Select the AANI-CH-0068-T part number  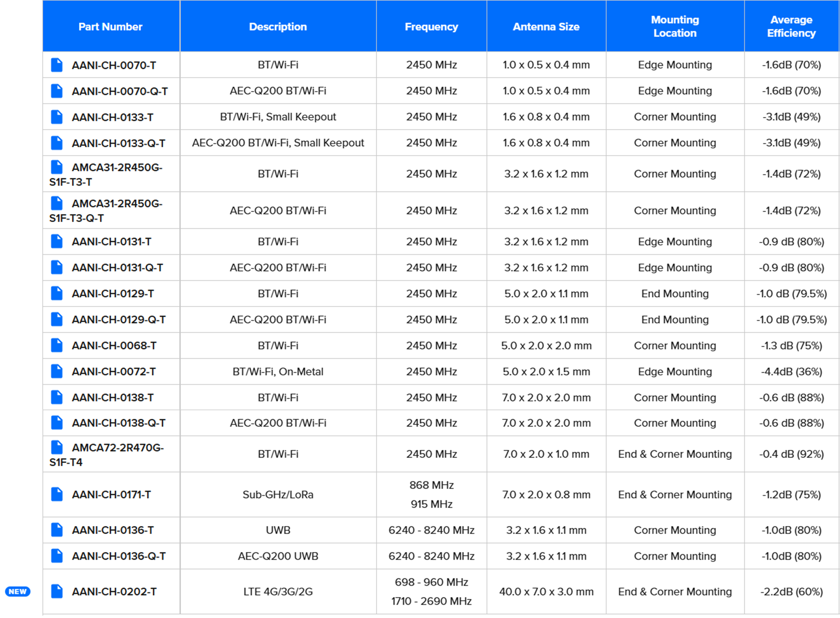tap(114, 346)
